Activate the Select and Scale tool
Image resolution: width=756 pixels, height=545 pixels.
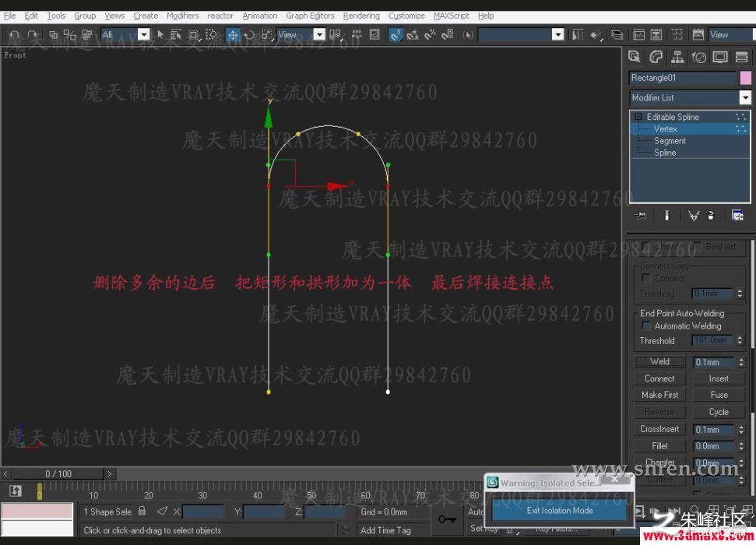click(x=266, y=35)
